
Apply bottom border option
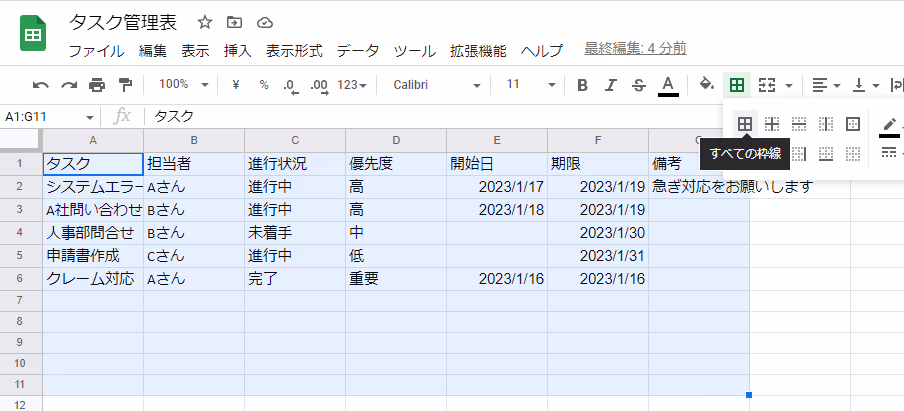(826, 153)
